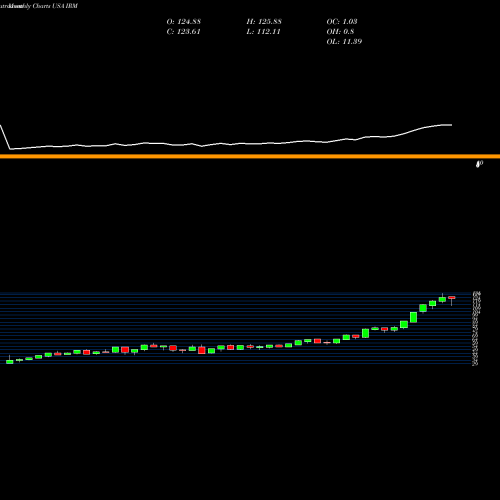Viewport: 500px width, 500px height.
Task: Click the close value C: 123.61
Action: pos(184,32)
